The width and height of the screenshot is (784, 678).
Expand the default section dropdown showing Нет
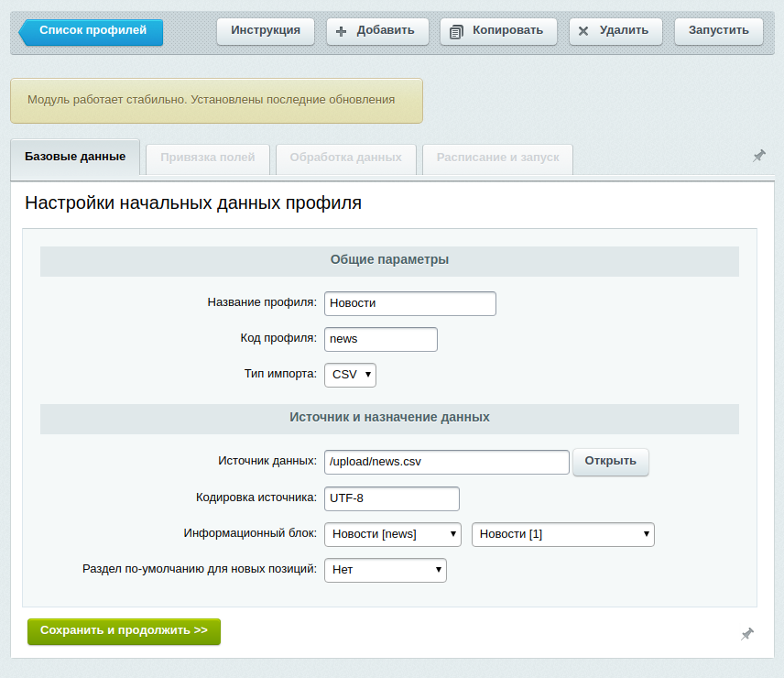385,570
